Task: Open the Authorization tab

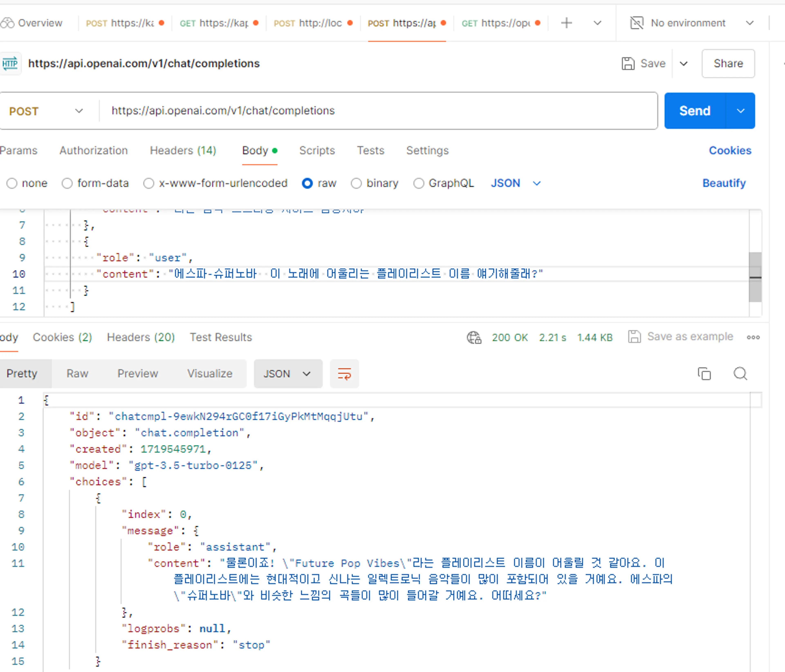Action: click(x=94, y=151)
